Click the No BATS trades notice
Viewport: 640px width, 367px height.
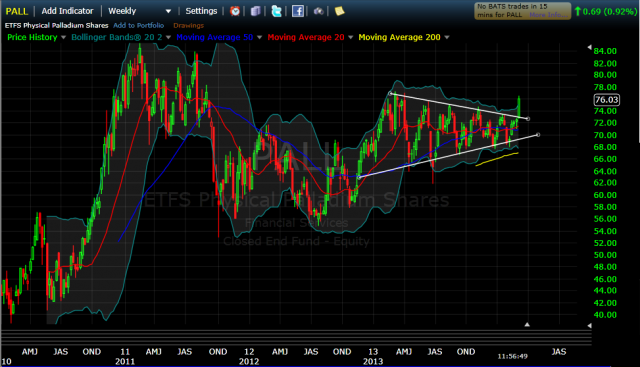[522, 11]
